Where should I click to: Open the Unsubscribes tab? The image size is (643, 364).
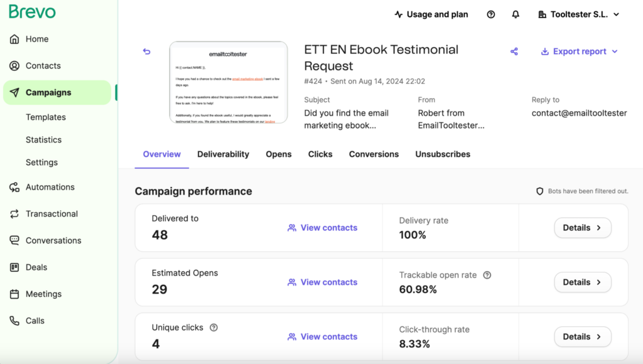click(442, 154)
